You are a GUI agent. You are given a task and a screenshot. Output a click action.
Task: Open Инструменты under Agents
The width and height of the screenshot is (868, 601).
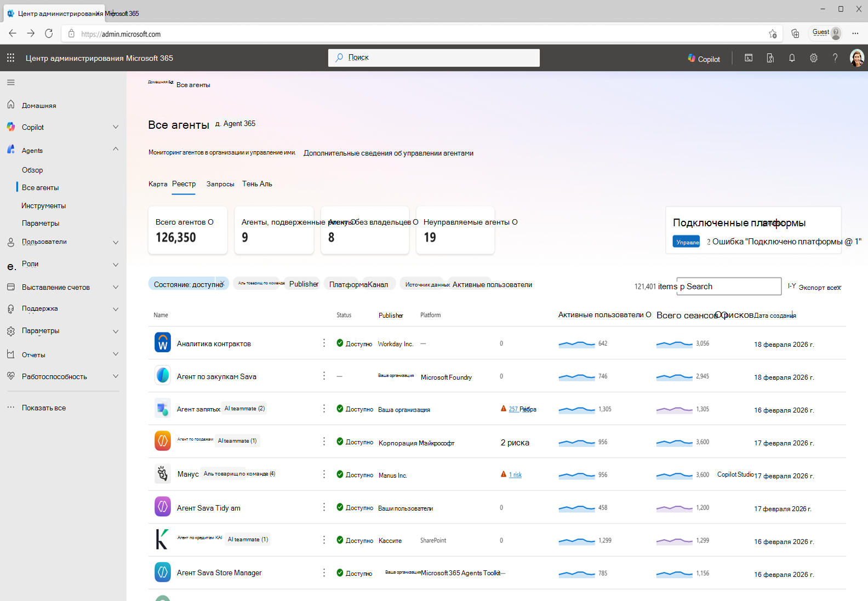click(44, 205)
